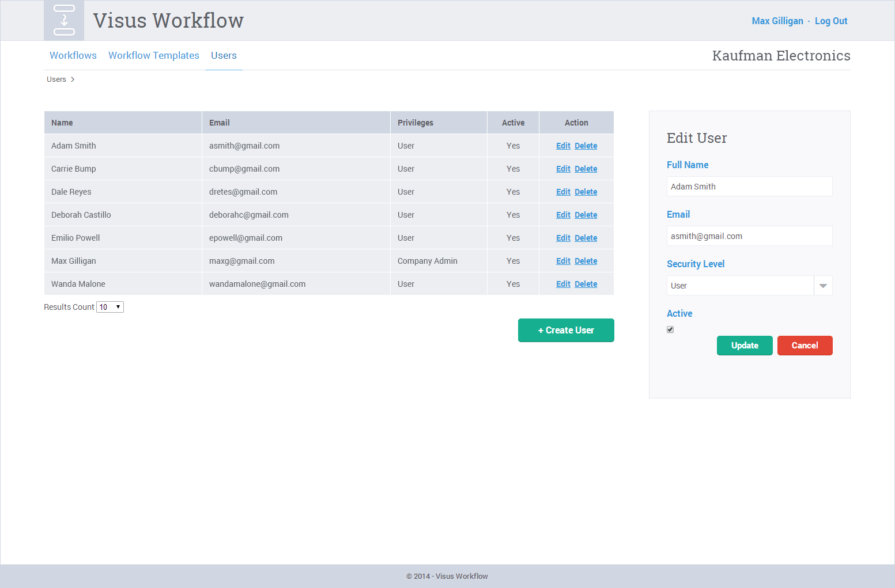Delete the Dale Reyes user

(x=586, y=192)
